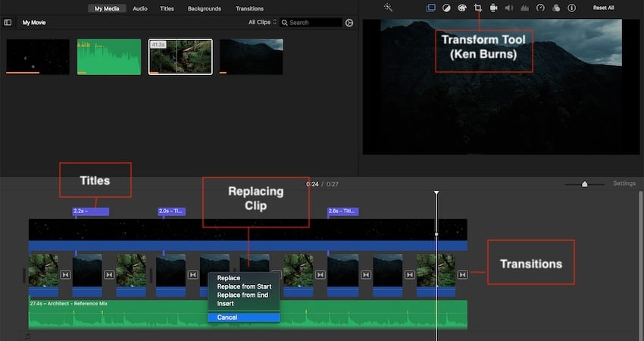
Task: Choose Replace from End
Action: (244, 295)
